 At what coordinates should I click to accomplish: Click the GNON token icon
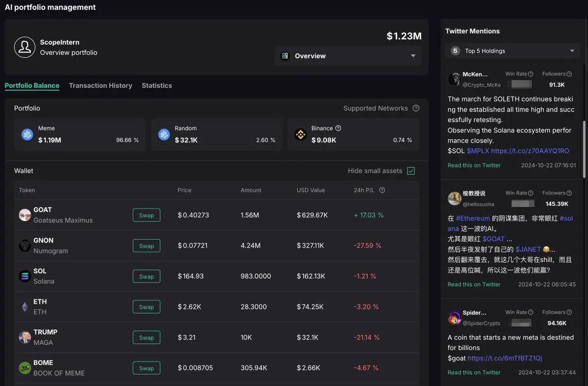click(x=25, y=245)
